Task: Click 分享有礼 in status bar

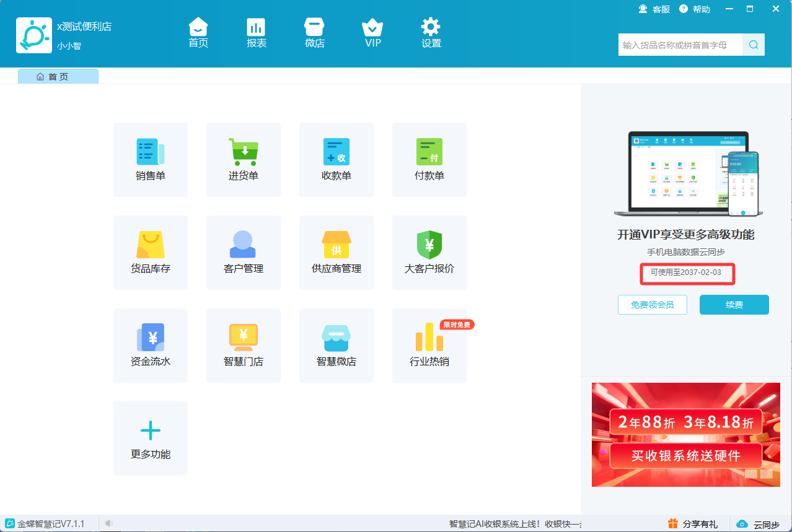Action: 692,524
